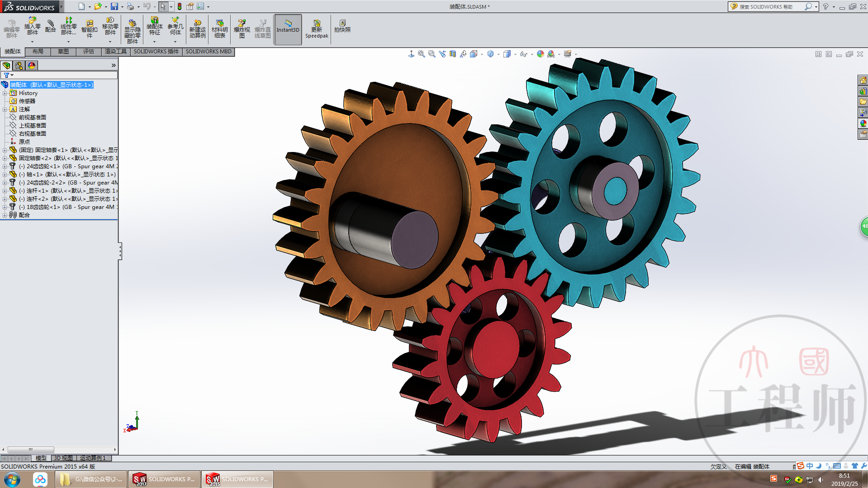Open Hide/Show Items dropdown arrow in view toolbar

point(532,54)
